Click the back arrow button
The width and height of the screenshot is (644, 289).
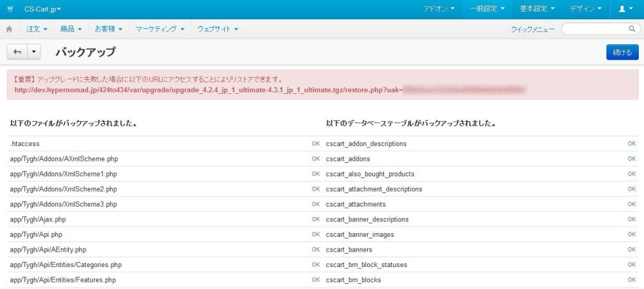click(x=17, y=52)
